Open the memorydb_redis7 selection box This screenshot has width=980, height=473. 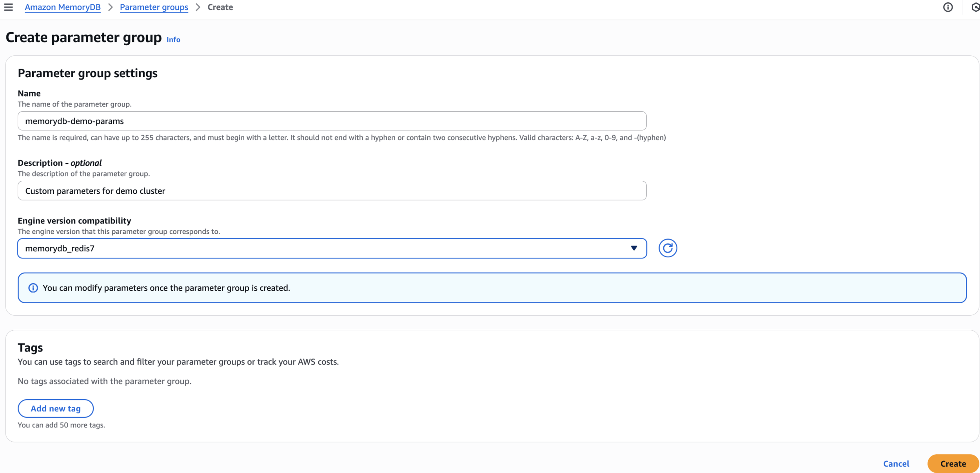[314, 248]
